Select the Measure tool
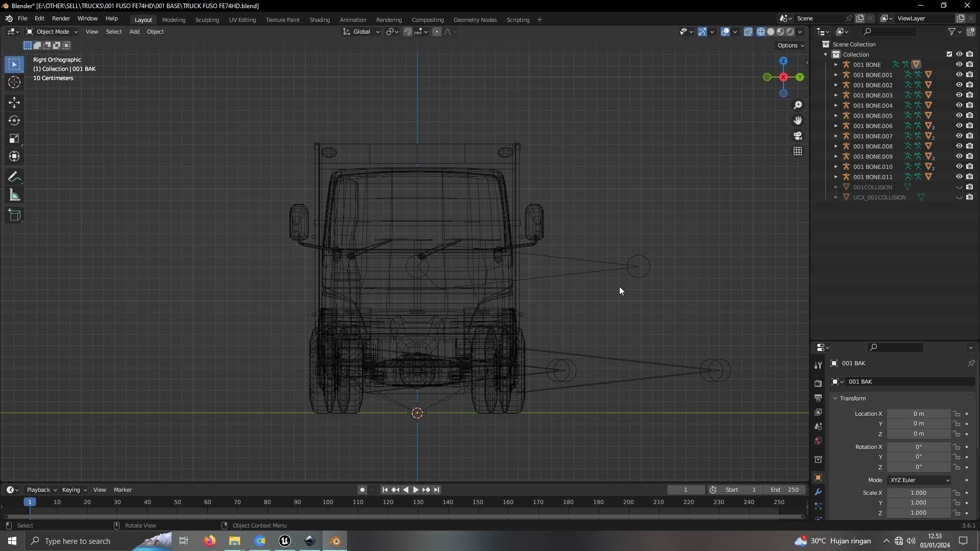The width and height of the screenshot is (980, 551). coord(14,195)
